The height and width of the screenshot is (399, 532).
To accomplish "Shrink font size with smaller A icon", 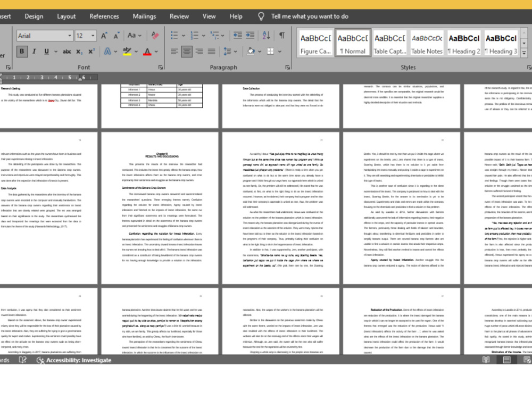I will click(117, 36).
